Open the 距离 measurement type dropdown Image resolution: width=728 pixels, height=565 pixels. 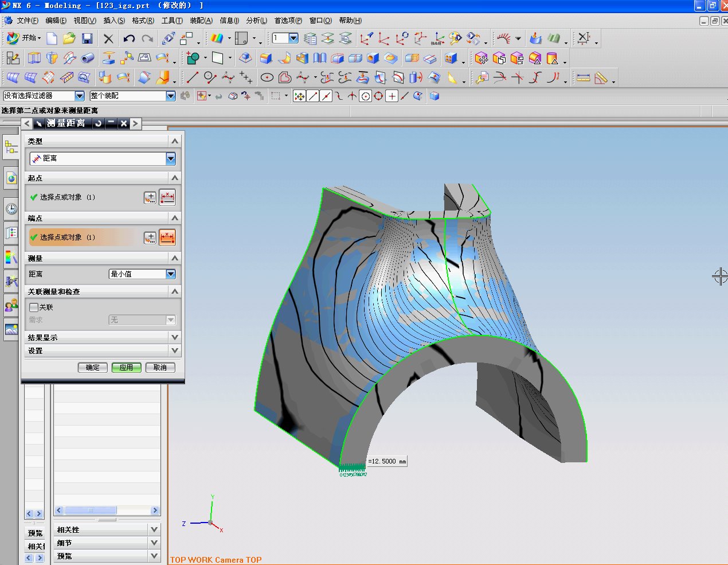(103, 158)
